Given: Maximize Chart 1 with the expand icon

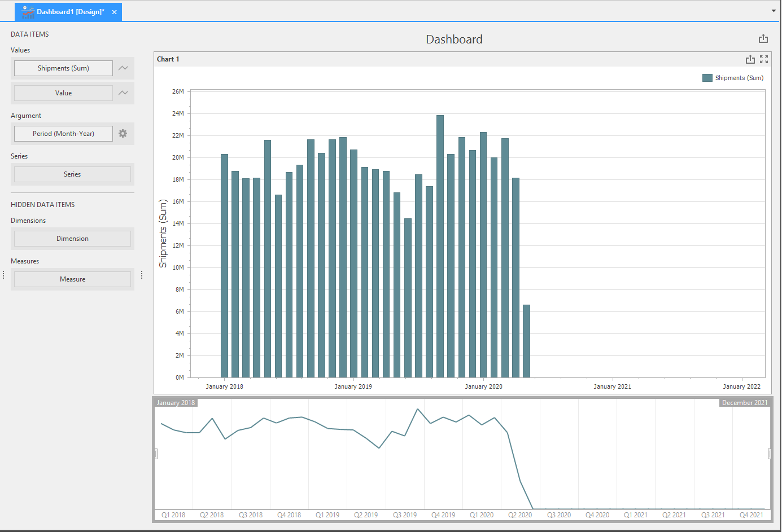Looking at the screenshot, I should (x=764, y=59).
